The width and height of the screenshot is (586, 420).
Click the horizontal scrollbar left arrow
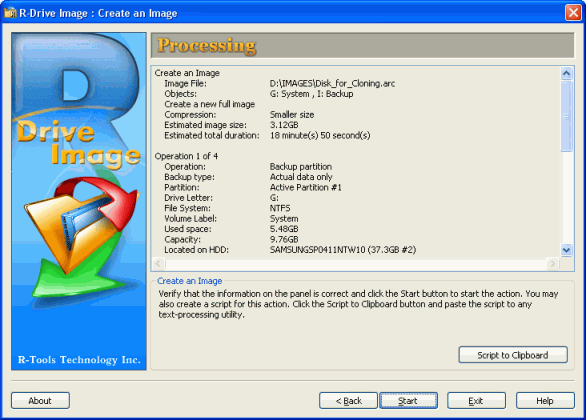tap(158, 263)
